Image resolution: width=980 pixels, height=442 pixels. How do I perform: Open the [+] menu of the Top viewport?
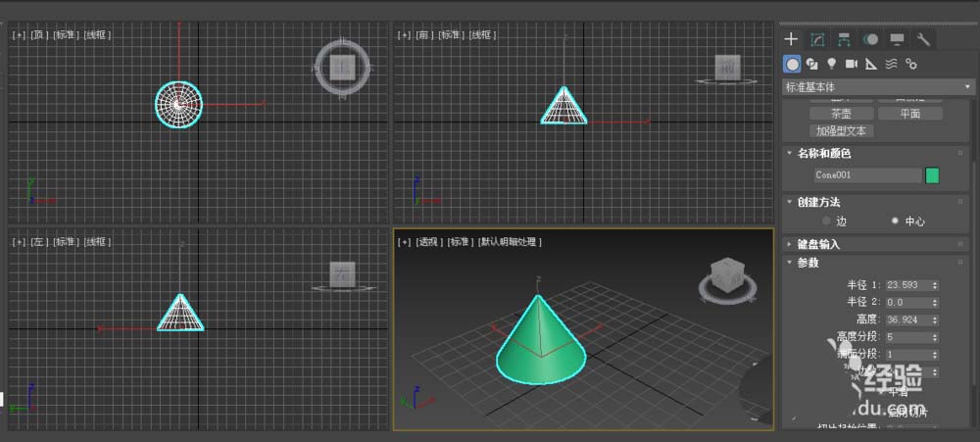(x=19, y=35)
